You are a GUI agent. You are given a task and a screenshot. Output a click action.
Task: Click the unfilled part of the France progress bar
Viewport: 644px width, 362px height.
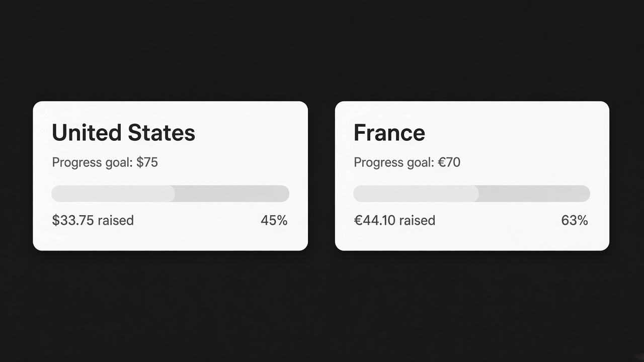(535, 194)
